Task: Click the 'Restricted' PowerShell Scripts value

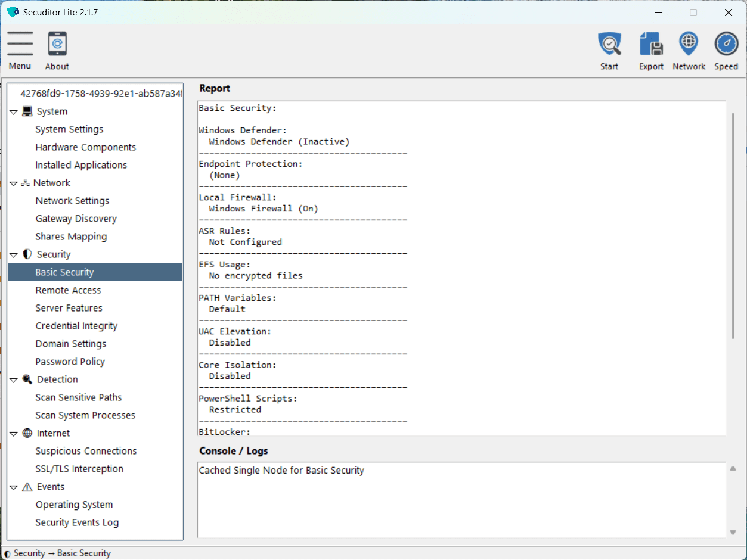Action: 235,409
